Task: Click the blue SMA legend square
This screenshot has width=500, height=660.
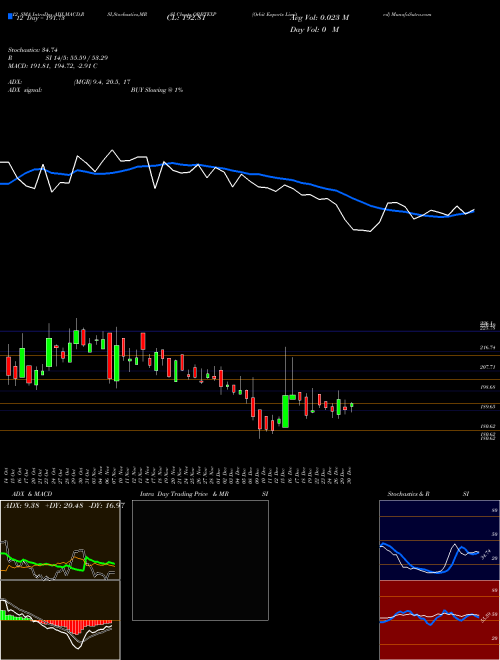Action: (10, 16)
